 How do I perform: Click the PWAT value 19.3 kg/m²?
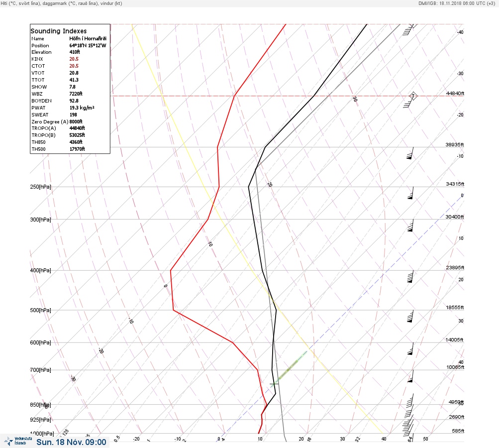point(82,108)
